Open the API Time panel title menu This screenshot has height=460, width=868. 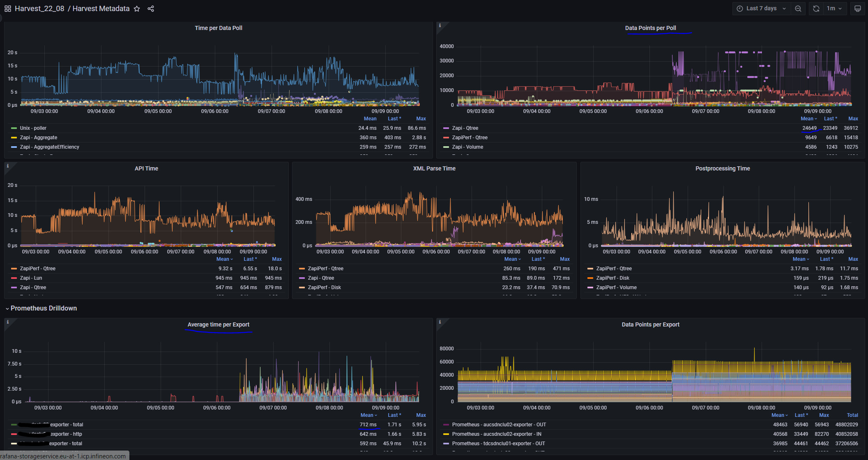coord(146,168)
